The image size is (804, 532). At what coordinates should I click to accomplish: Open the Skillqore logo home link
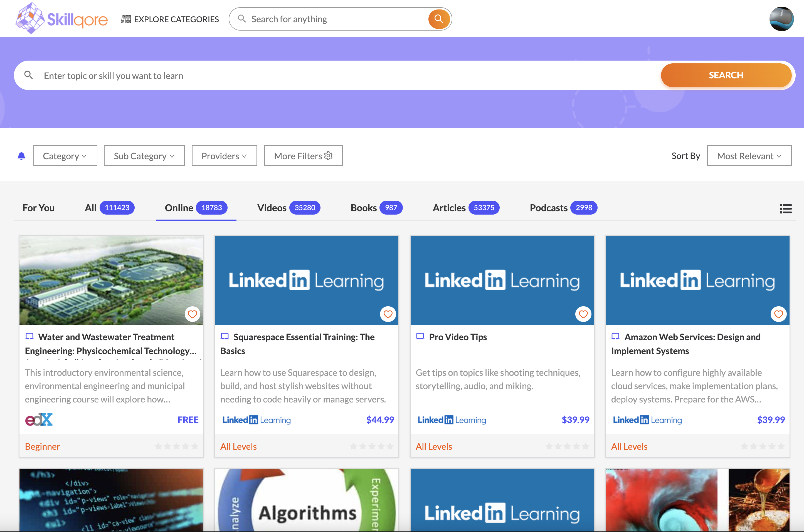click(61, 19)
